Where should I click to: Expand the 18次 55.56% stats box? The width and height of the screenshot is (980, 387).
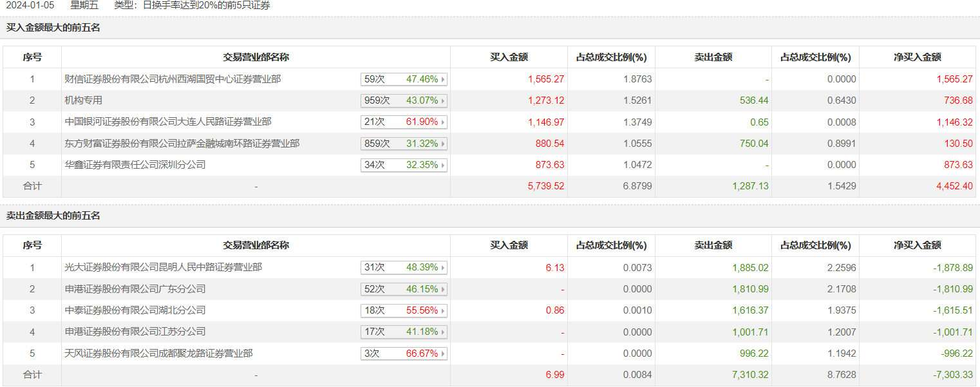pyautogui.click(x=404, y=310)
